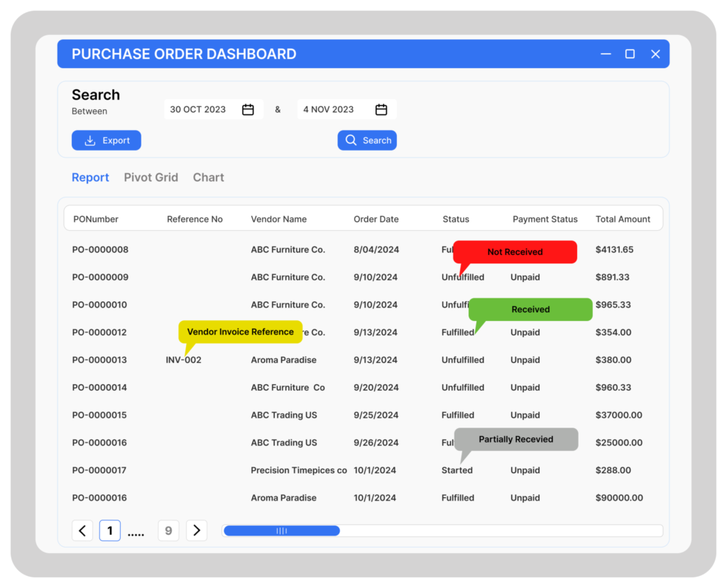
Task: Sort by Reference No column header
Action: pyautogui.click(x=195, y=219)
